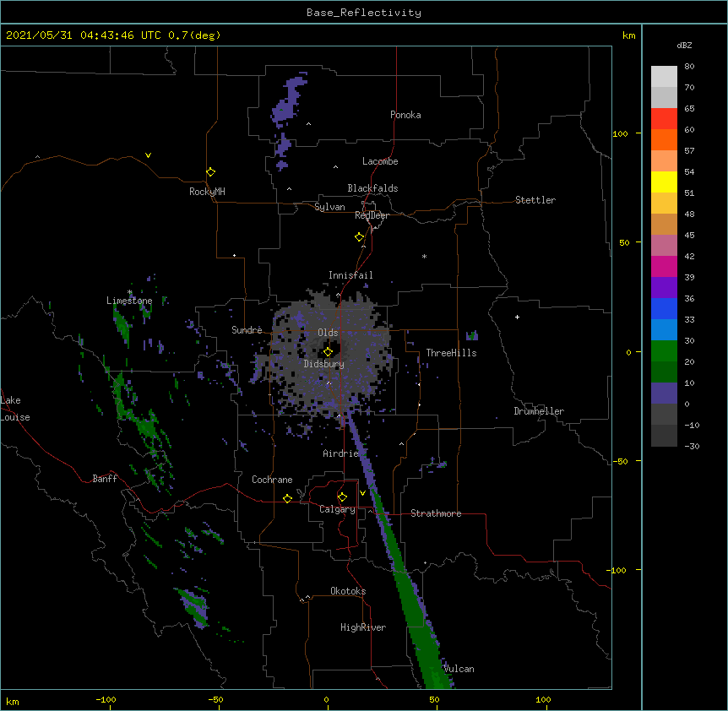The width and height of the screenshot is (728, 711).
Task: Click the white asterisk marker east of Innisfail
Action: [x=424, y=256]
